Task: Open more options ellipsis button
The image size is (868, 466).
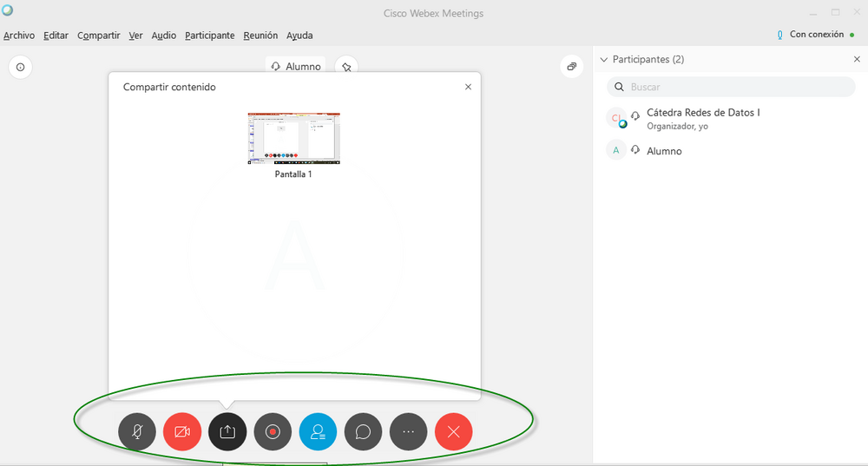Action: [409, 431]
